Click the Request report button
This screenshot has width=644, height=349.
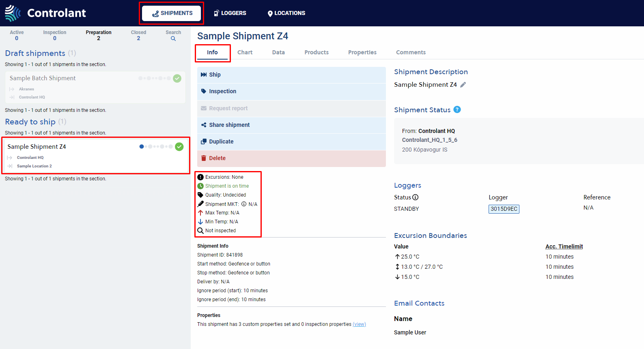coord(291,108)
